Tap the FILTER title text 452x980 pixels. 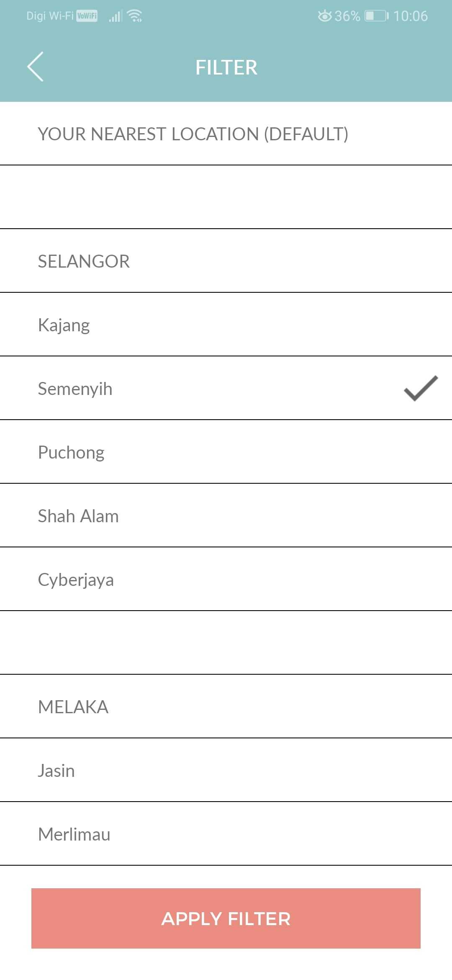click(226, 67)
